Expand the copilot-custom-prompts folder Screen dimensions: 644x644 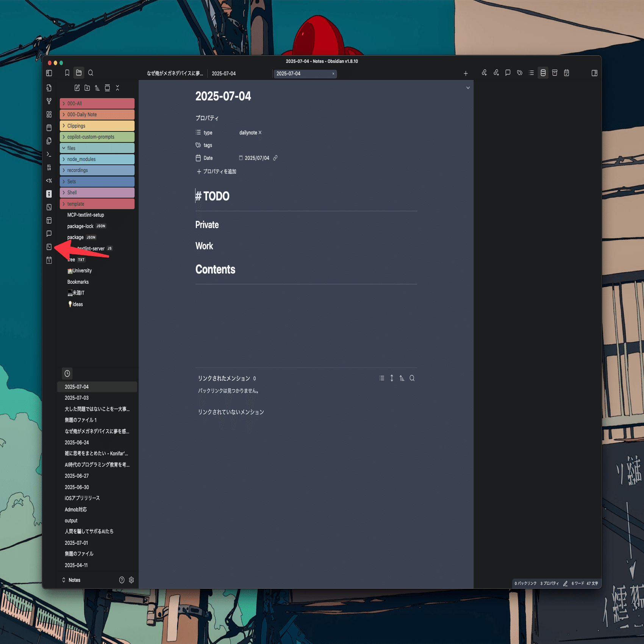click(97, 137)
